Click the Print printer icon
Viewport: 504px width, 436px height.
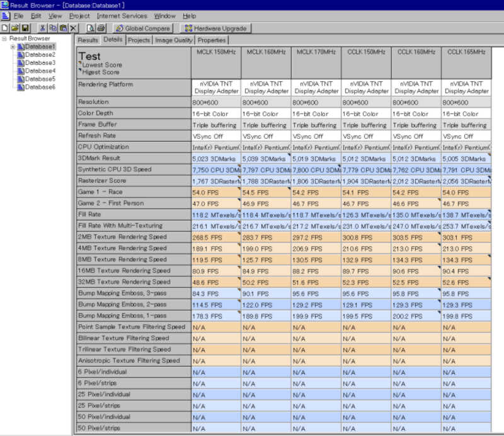point(101,28)
